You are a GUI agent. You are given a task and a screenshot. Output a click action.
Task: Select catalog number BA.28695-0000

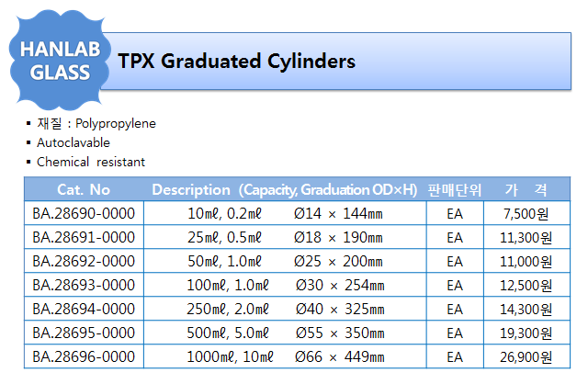point(84,333)
